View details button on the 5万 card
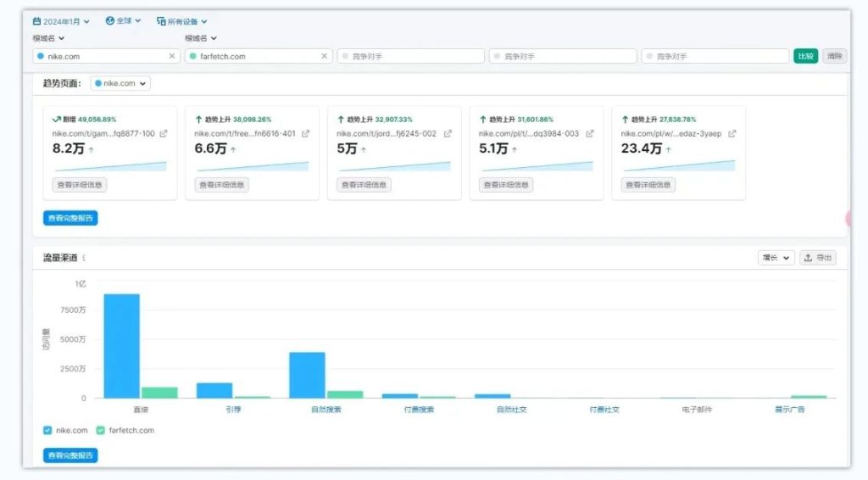 click(x=364, y=184)
